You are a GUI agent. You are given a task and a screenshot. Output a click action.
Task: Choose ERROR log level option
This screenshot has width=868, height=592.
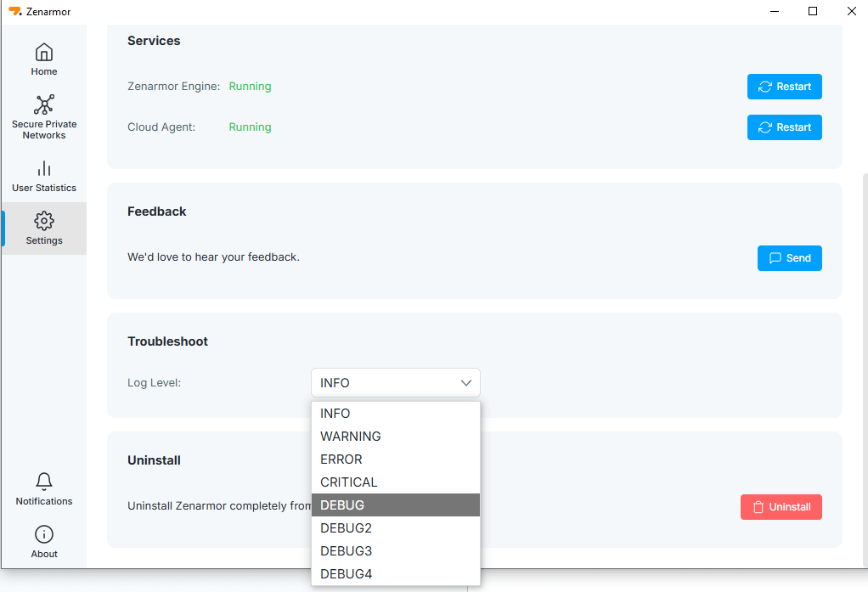pyautogui.click(x=395, y=460)
